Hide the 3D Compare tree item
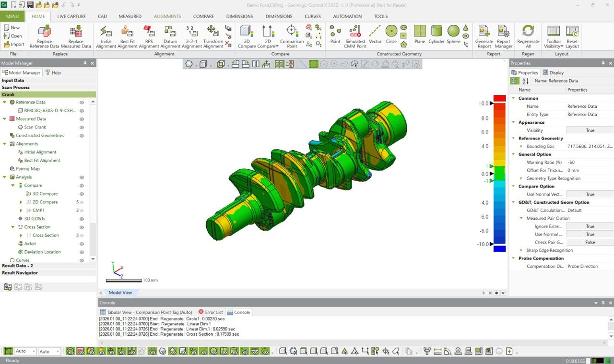Viewport: 614px width, 364px height. pos(82,194)
